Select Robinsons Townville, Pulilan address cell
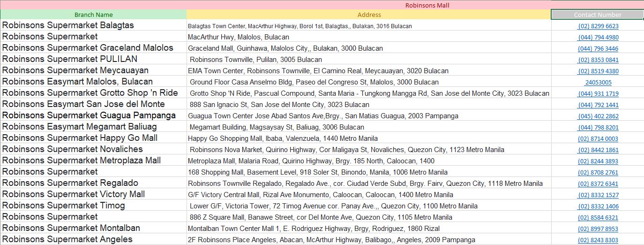Image resolution: width=644 pixels, height=245 pixels. pyautogui.click(x=369, y=59)
